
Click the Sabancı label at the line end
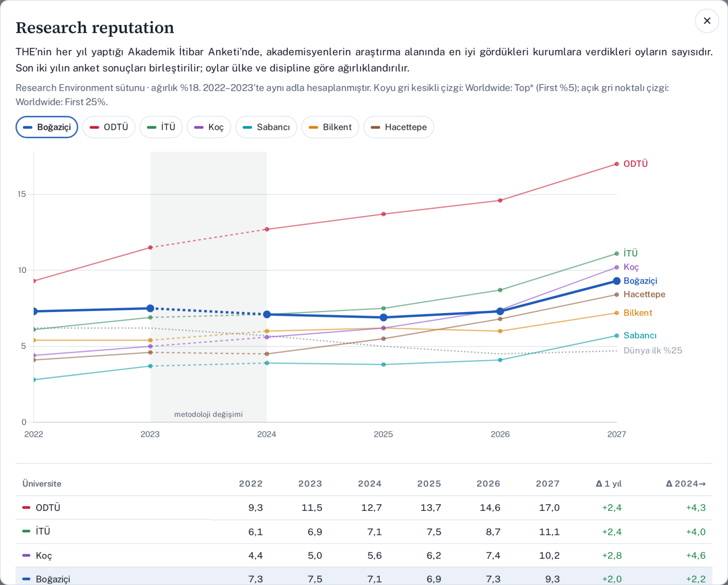click(x=640, y=335)
